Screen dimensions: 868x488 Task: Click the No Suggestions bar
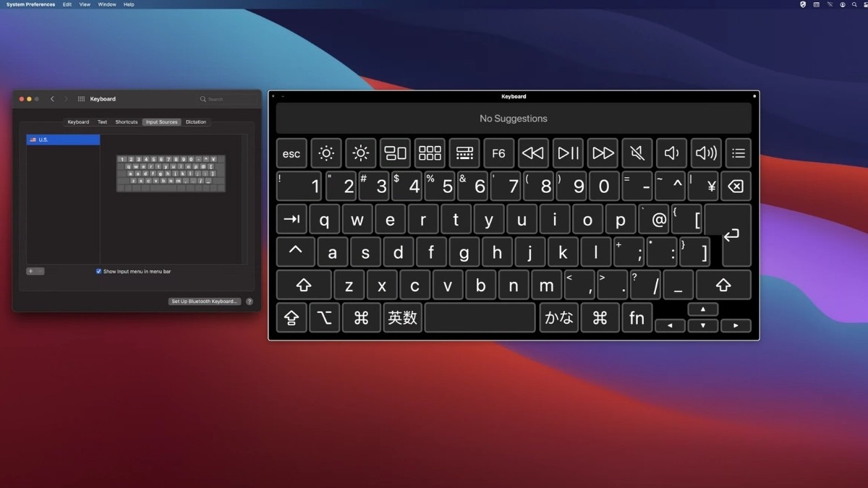tap(514, 119)
